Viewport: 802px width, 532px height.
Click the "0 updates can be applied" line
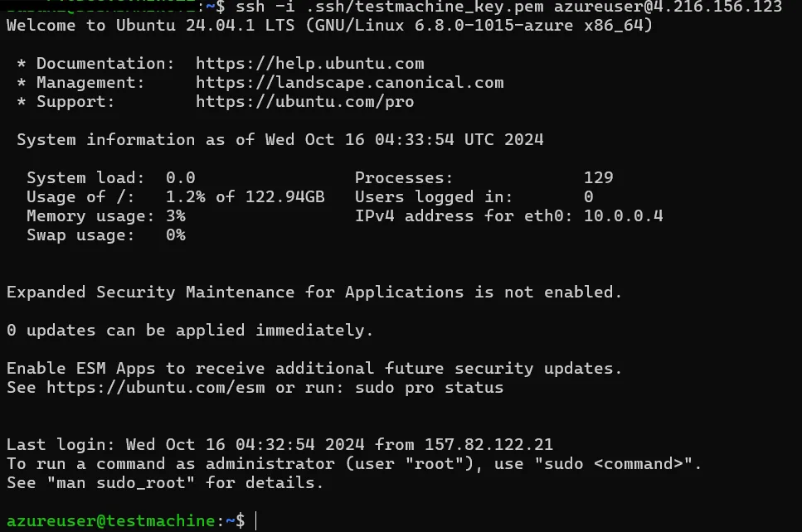[190, 331]
